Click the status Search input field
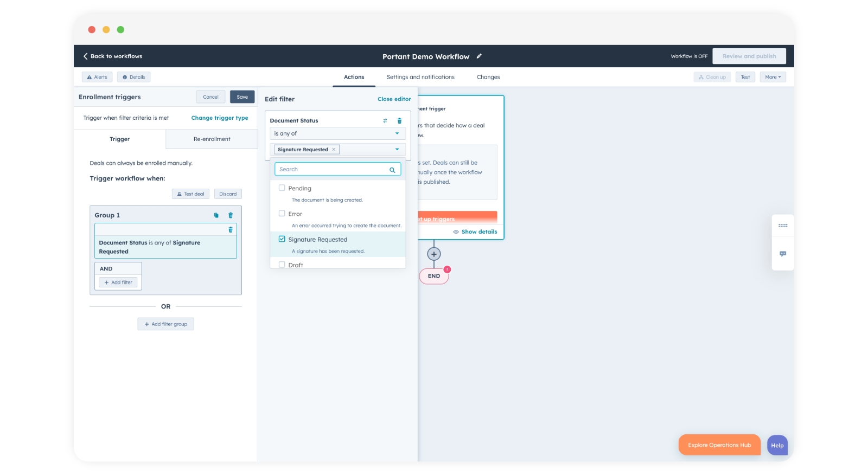 332,170
